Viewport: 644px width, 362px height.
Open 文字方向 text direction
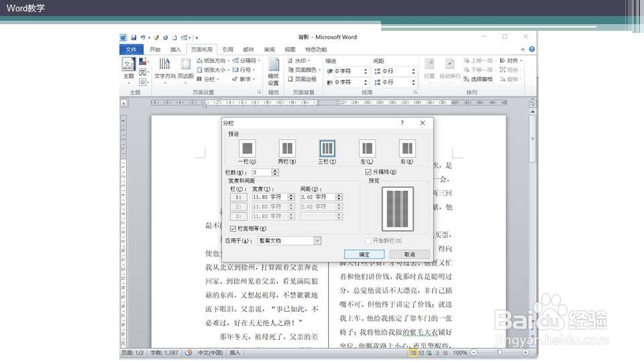tap(165, 70)
